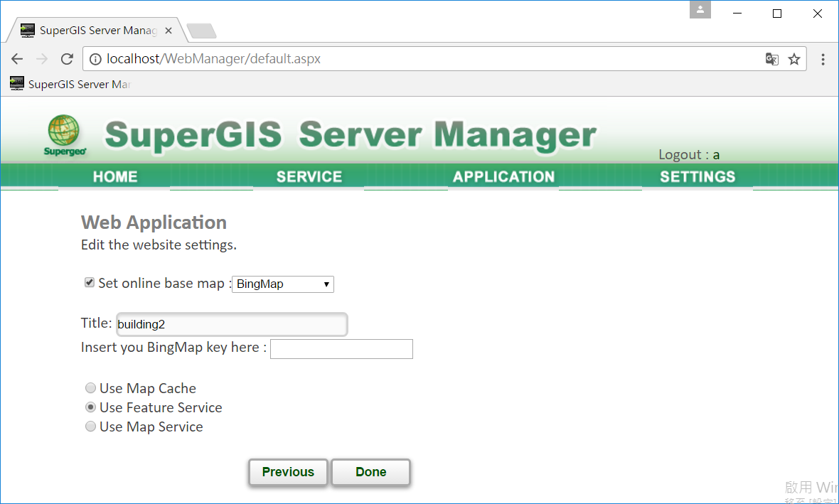Open the APPLICATION menu

[504, 176]
